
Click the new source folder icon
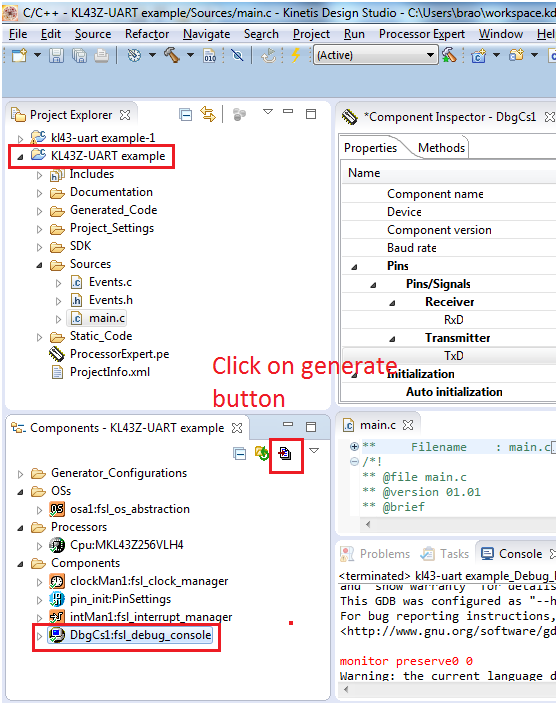(x=516, y=55)
